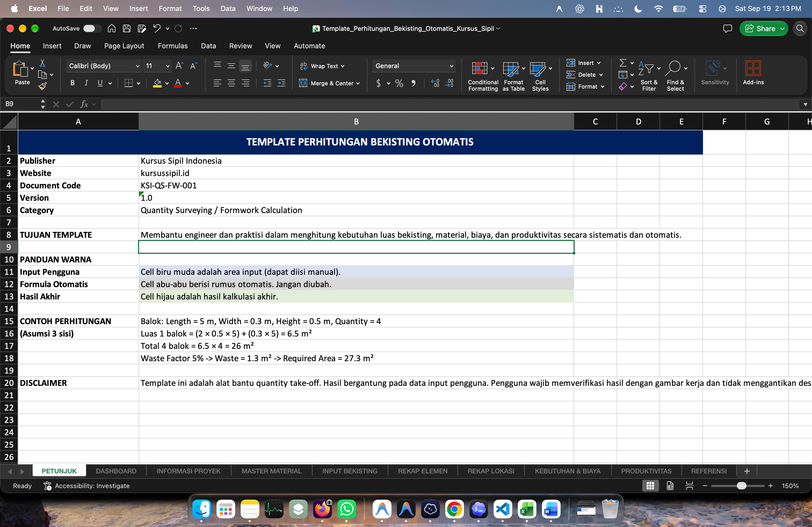Click the Decrease Font Size icon
The height and width of the screenshot is (527, 812).
194,66
